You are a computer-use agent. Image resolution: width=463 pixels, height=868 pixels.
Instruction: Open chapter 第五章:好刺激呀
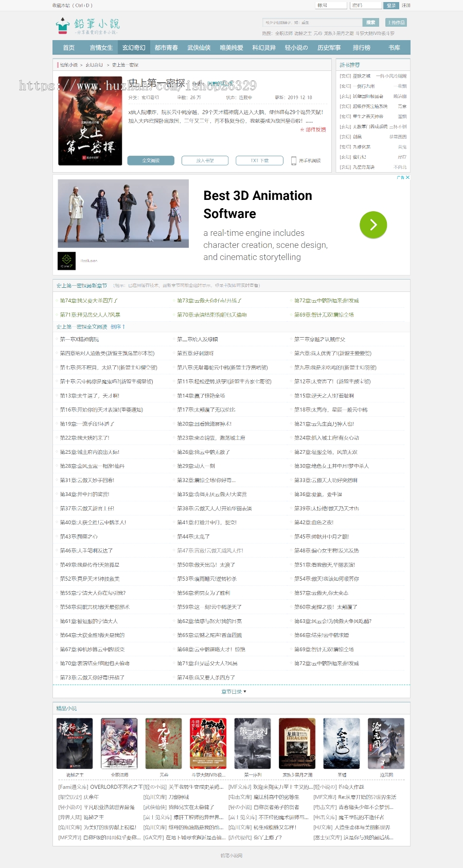(x=195, y=354)
